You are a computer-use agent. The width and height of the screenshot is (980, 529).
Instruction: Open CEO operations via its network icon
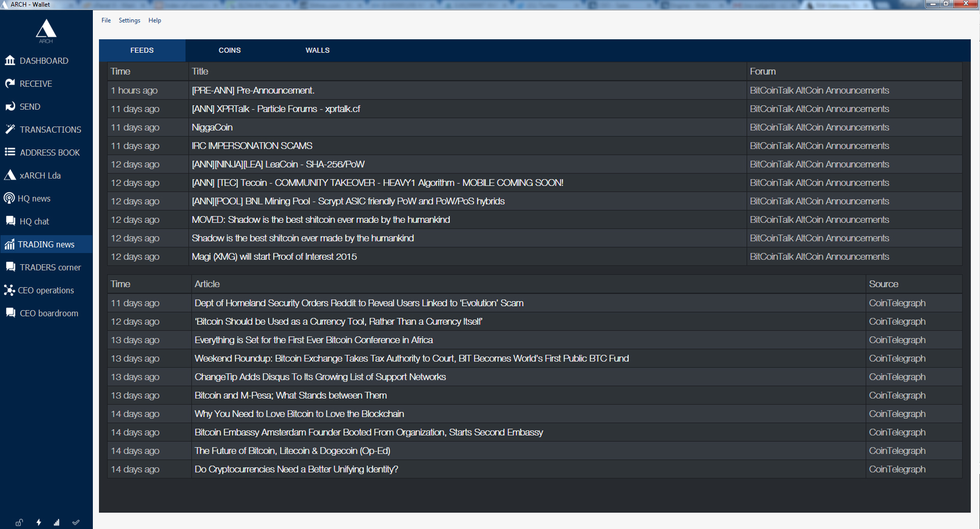point(9,290)
